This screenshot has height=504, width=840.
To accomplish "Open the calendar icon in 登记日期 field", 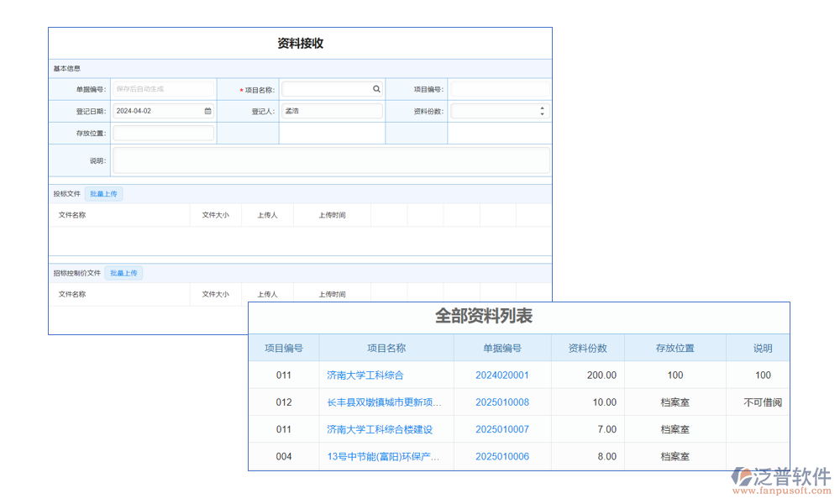I will [x=207, y=111].
